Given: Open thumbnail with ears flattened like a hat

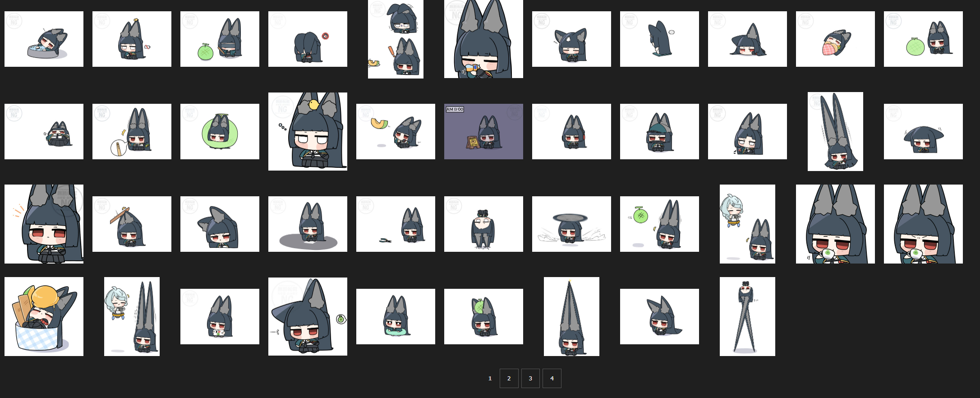Looking at the screenshot, I should pos(923,131).
